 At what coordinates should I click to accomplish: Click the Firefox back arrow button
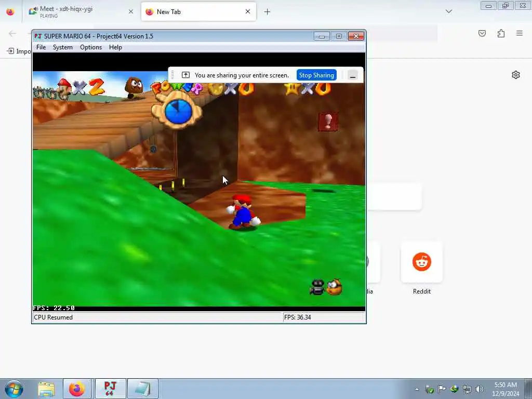[12, 33]
